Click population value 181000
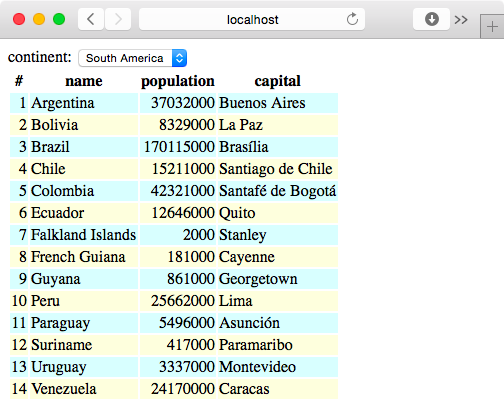Image resolution: width=504 pixels, height=412 pixels. pyautogui.click(x=178, y=257)
